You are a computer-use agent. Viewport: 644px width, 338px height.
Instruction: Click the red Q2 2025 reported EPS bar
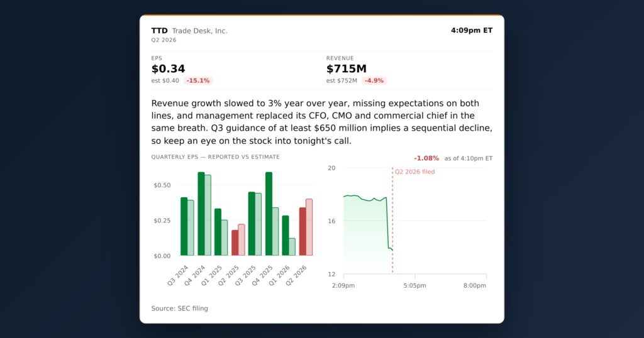[235, 243]
